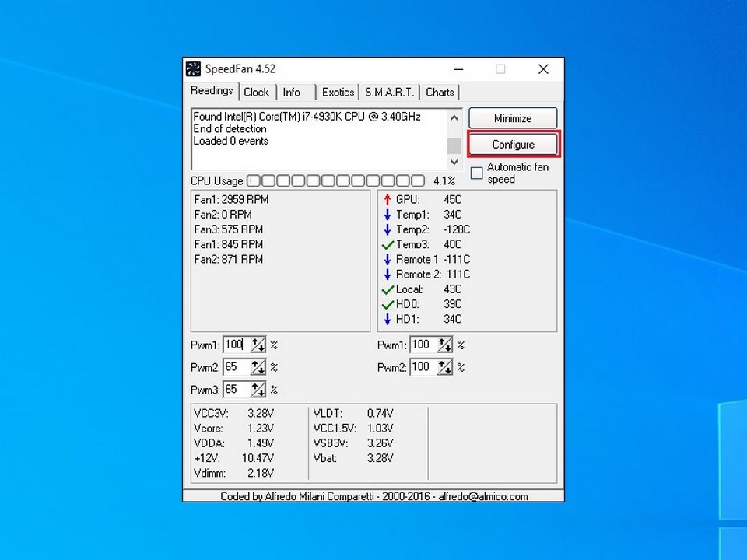Decrease Pwm3 using its down arrow
Screen dimensions: 747x560
262,393
